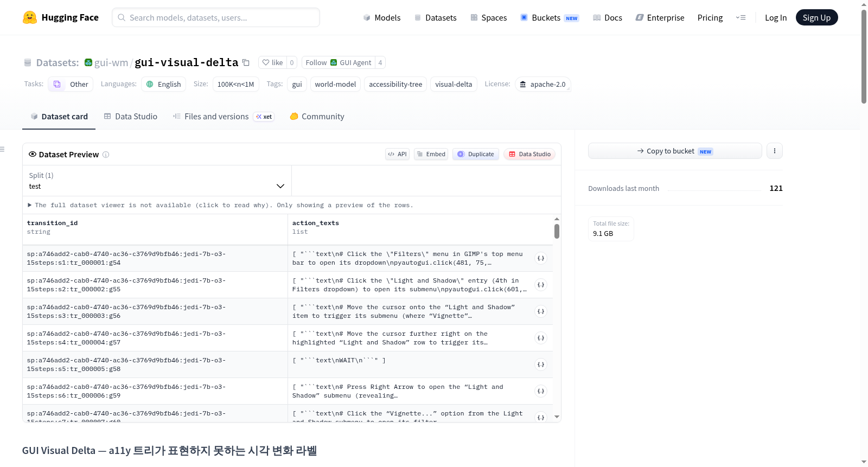
Task: Click the cell ending tr_000005:g58
Action: [155, 364]
